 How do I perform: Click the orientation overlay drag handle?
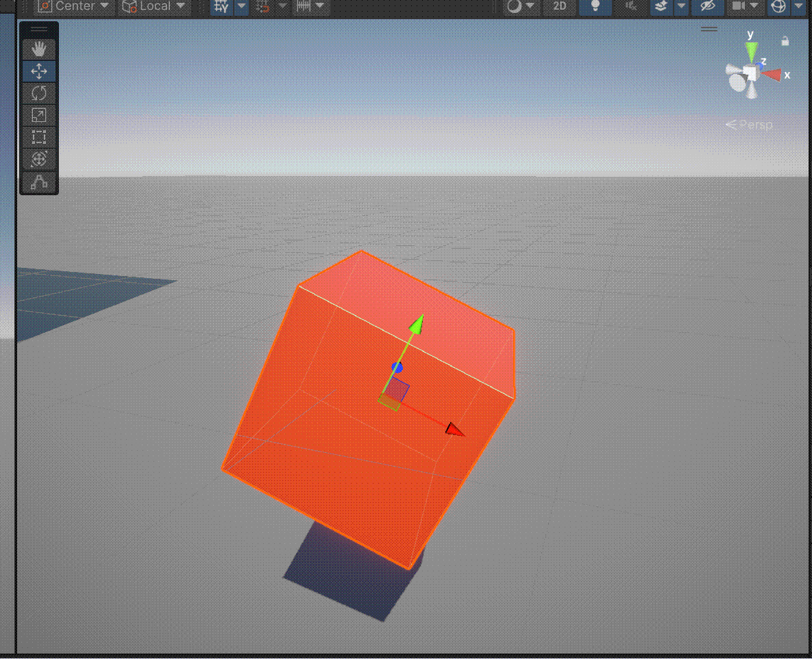709,29
